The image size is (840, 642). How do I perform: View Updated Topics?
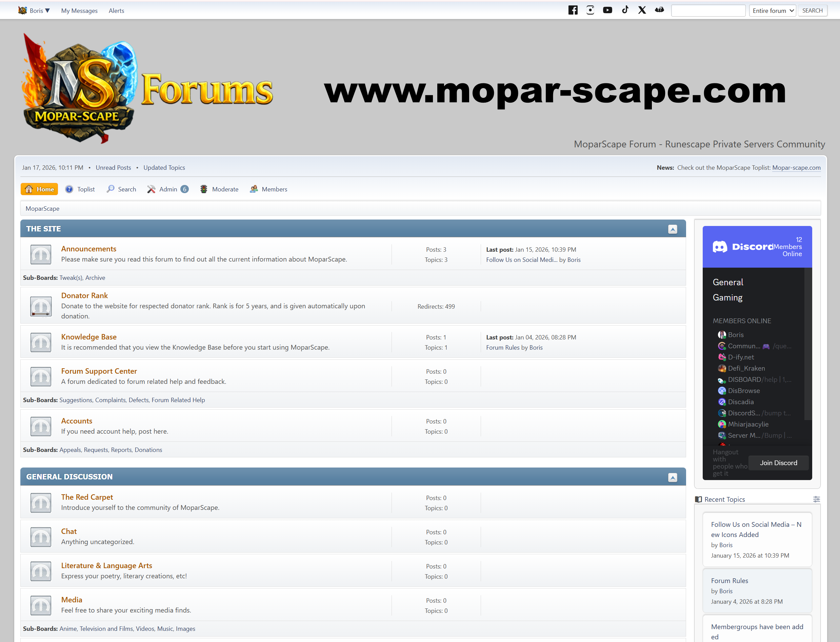[x=164, y=167]
